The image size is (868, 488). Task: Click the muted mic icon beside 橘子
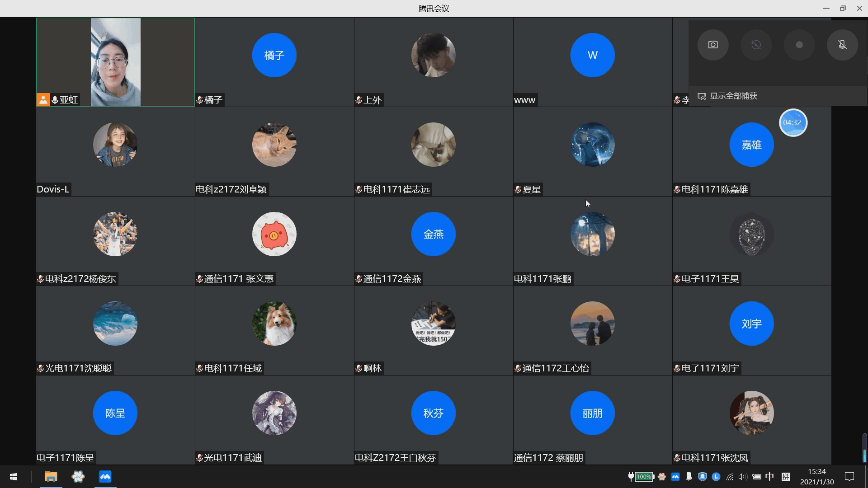[199, 100]
